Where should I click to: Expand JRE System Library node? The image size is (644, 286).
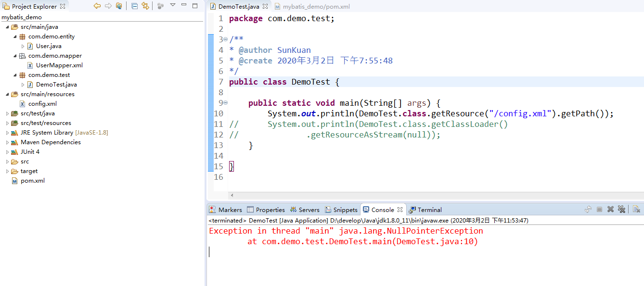tap(7, 133)
